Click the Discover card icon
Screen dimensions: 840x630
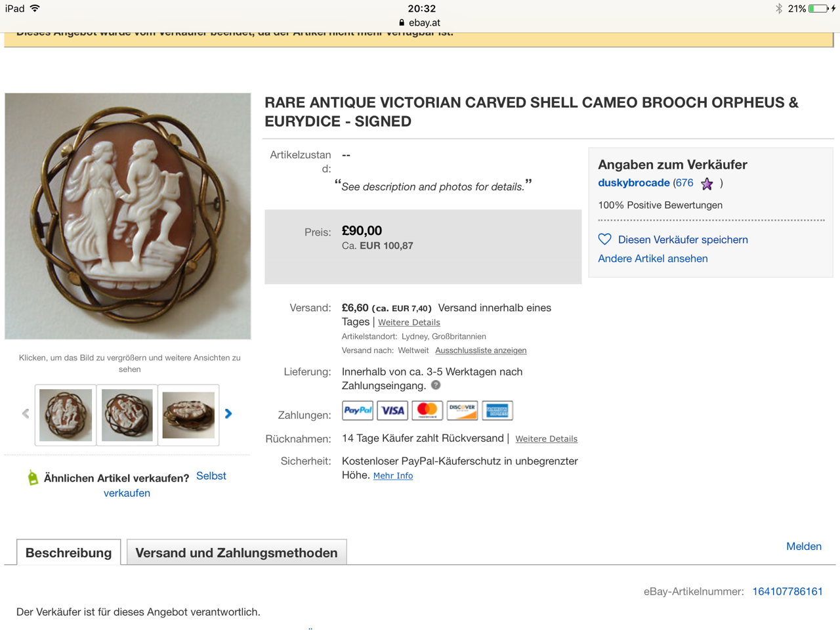click(462, 411)
